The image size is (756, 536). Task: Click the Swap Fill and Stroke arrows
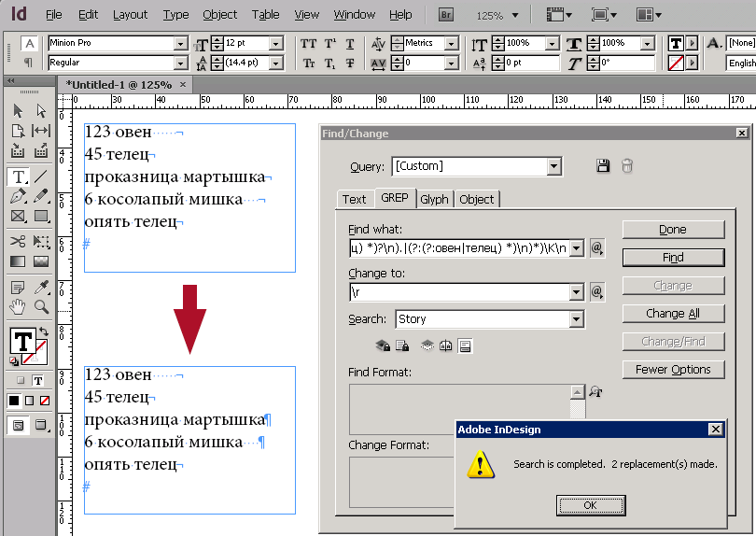click(43, 331)
